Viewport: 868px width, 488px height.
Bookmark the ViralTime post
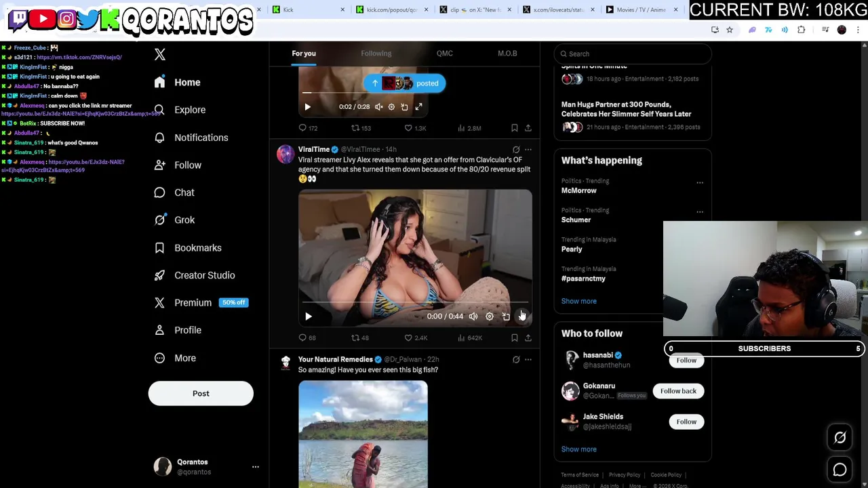515,338
